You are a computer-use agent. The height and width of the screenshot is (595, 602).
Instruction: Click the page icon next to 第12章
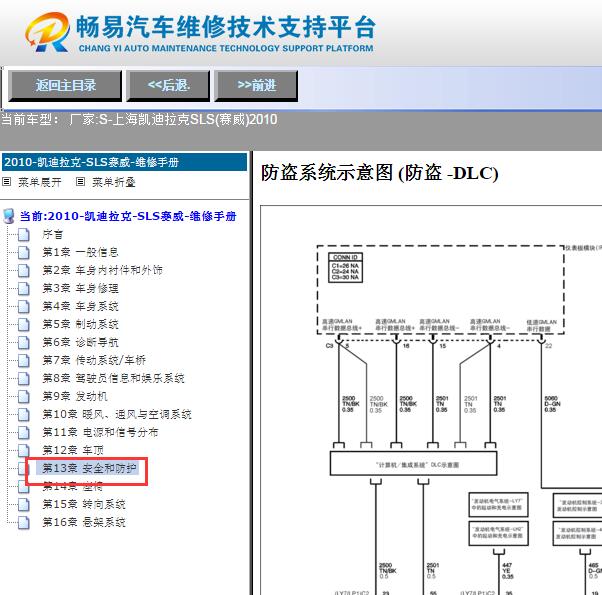click(x=24, y=450)
